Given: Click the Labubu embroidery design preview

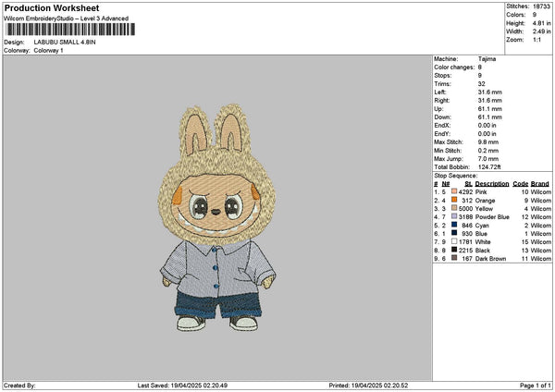Looking at the screenshot, I should tap(217, 217).
